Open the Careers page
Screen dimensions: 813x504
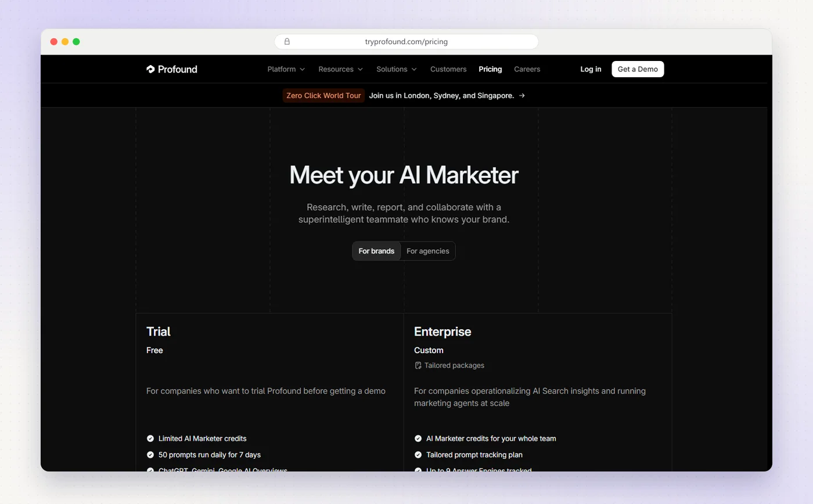tap(527, 69)
